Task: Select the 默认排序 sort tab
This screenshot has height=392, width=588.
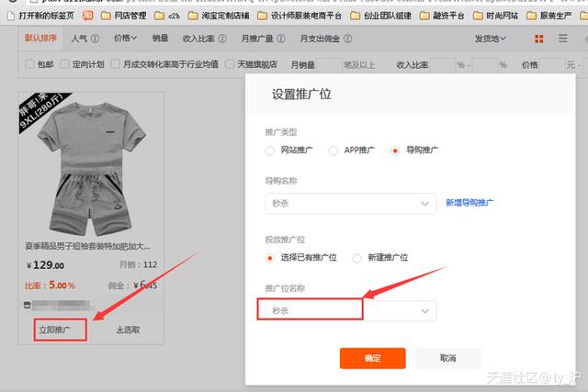Action: [40, 38]
